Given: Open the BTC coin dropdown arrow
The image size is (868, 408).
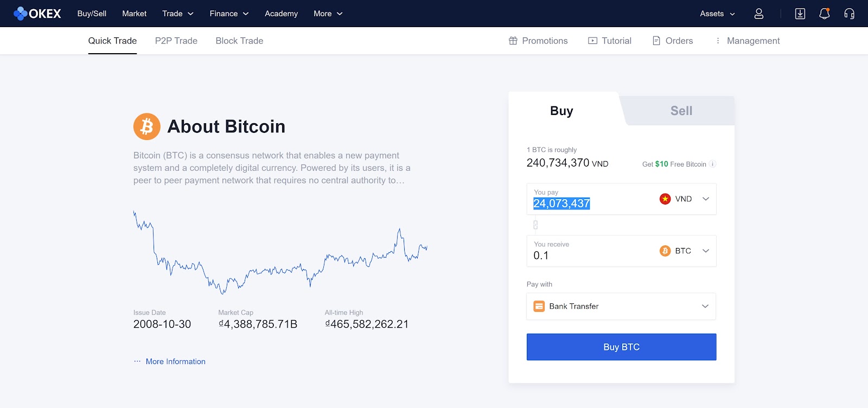Looking at the screenshot, I should coord(706,251).
